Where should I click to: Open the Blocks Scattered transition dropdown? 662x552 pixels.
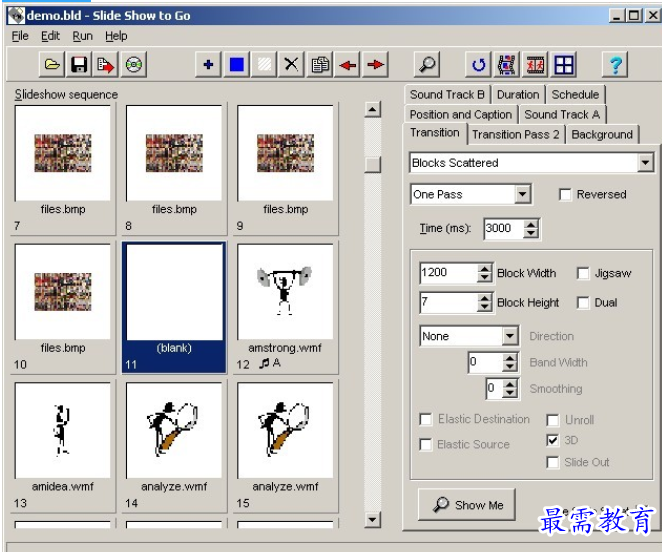pos(645,163)
